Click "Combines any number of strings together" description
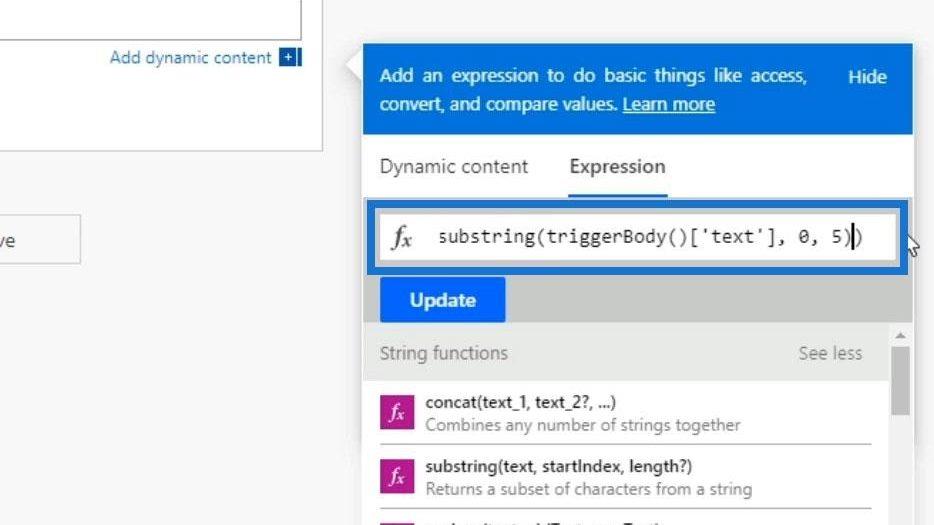This screenshot has width=934, height=525. [583, 425]
